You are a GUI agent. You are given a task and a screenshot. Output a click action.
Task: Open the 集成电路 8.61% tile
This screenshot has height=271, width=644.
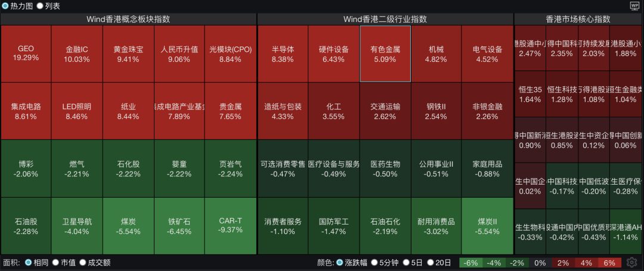click(26, 111)
